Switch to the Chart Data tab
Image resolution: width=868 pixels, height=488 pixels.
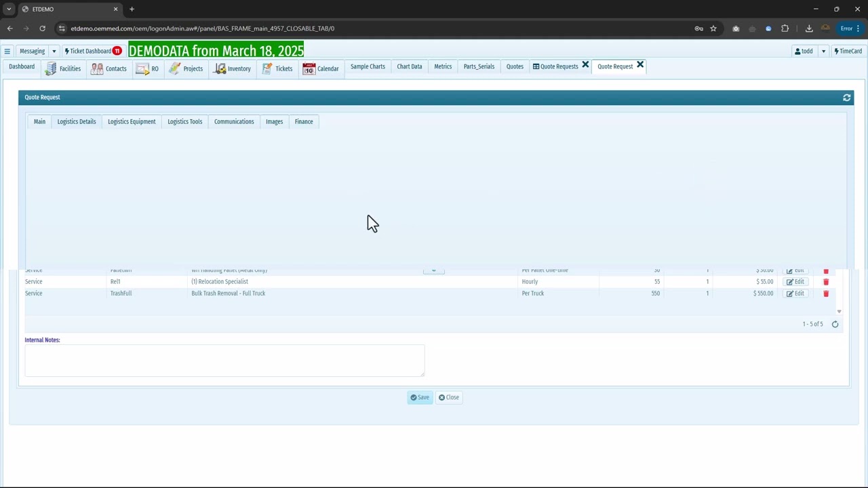pyautogui.click(x=410, y=66)
